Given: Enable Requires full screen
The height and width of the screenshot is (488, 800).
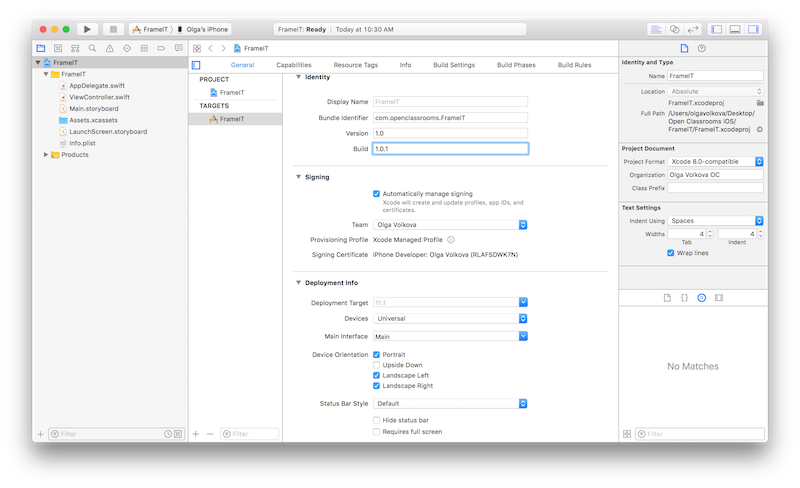Looking at the screenshot, I should (376, 432).
